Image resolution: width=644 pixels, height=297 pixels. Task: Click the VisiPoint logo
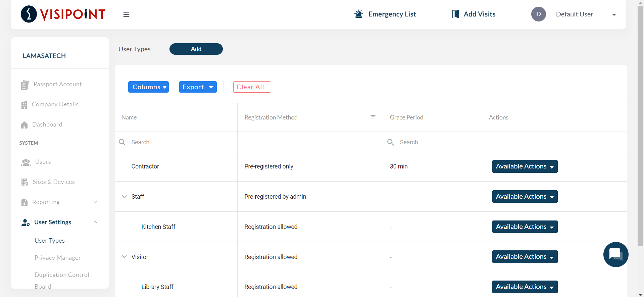(63, 14)
